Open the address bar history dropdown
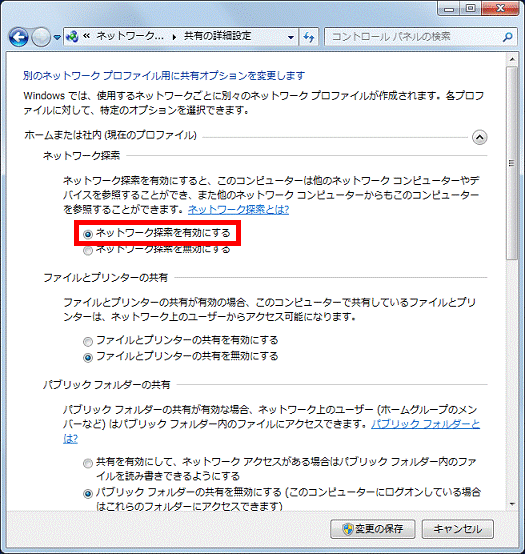Viewport: 525px width, 554px height. point(291,37)
